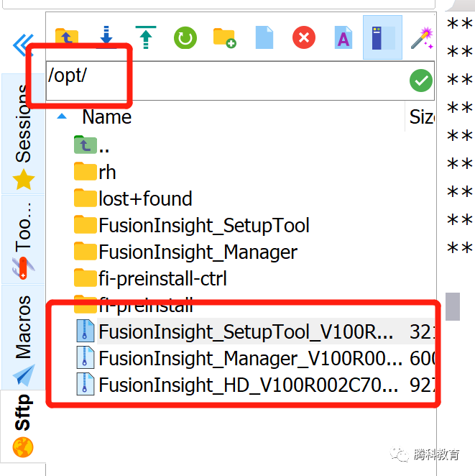This screenshot has height=476, width=475.
Task: Click the terminal scrollbar thumb on the right
Action: (453, 306)
